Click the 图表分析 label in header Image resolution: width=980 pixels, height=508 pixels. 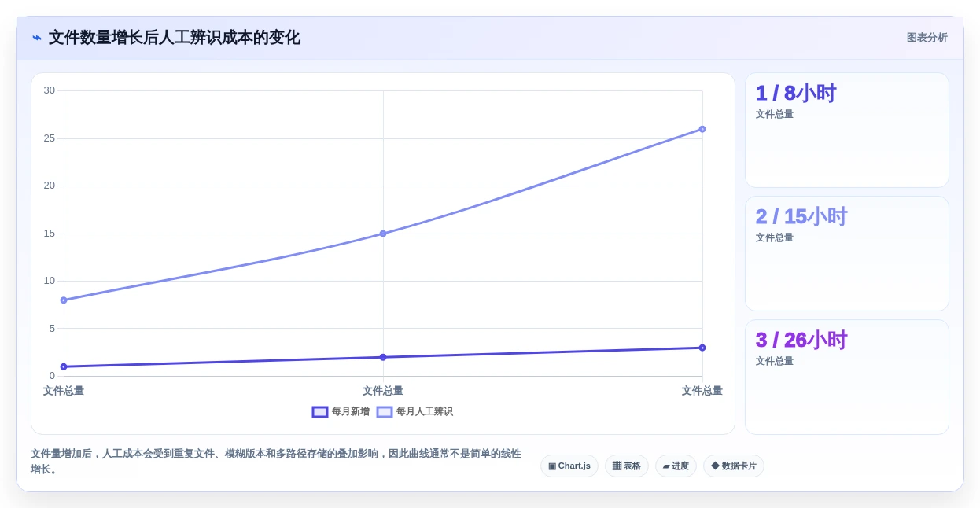pos(927,38)
